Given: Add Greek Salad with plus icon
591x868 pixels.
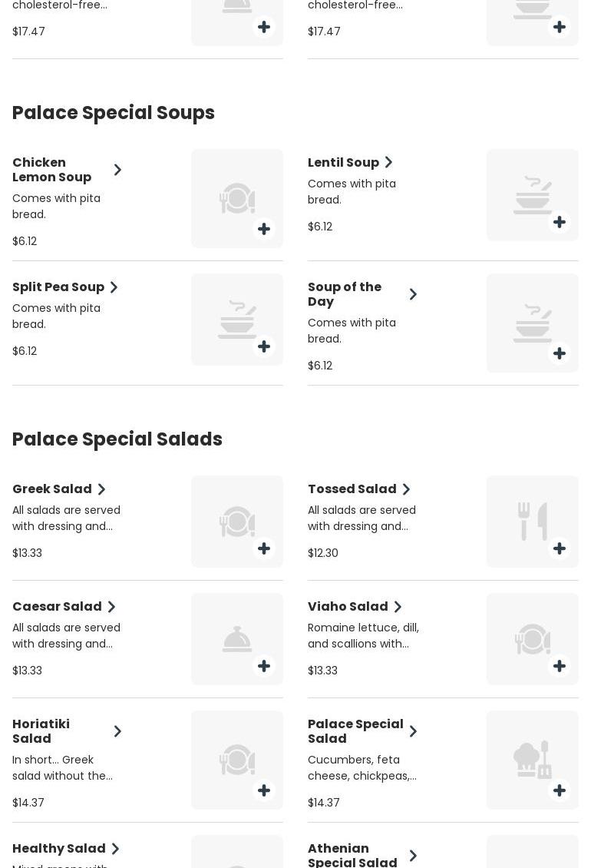Looking at the screenshot, I should point(264,548).
